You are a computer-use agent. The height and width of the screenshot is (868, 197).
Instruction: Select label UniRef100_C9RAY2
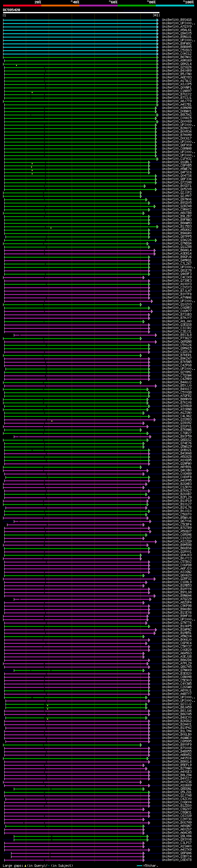point(176,209)
